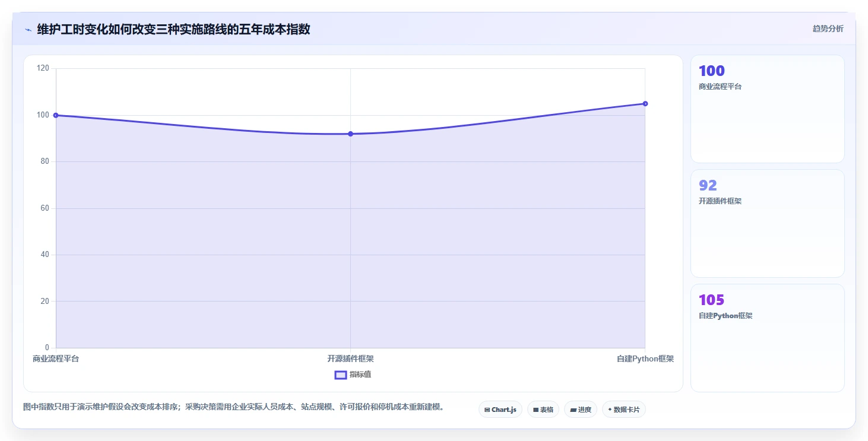Click the 表格 tag icon

point(536,410)
